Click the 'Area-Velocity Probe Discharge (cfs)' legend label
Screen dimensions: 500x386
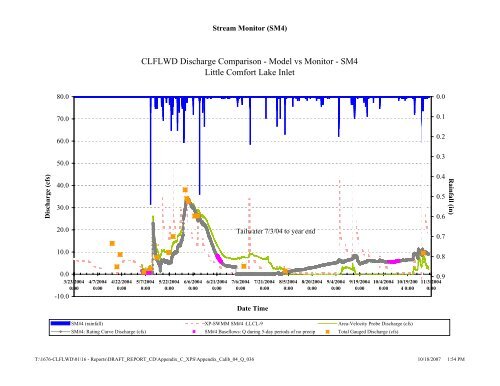(376, 324)
